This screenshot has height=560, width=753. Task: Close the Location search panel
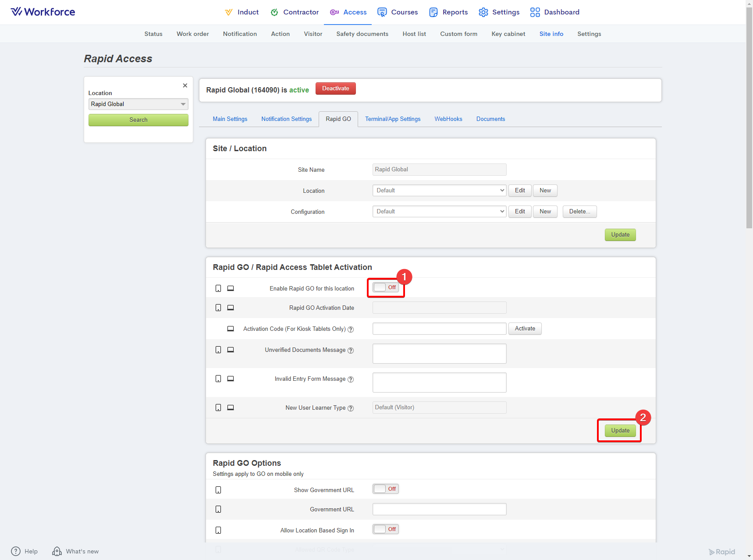tap(185, 85)
